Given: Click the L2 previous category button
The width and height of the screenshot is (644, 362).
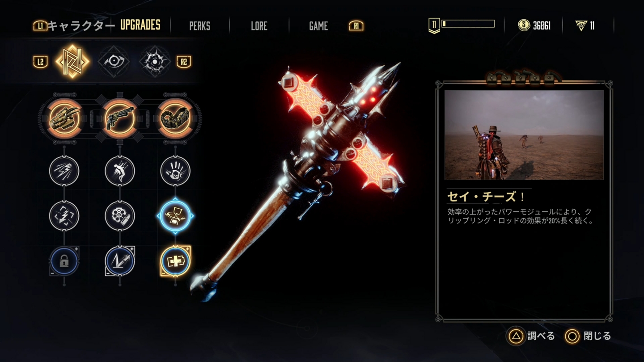Looking at the screenshot, I should click(41, 62).
